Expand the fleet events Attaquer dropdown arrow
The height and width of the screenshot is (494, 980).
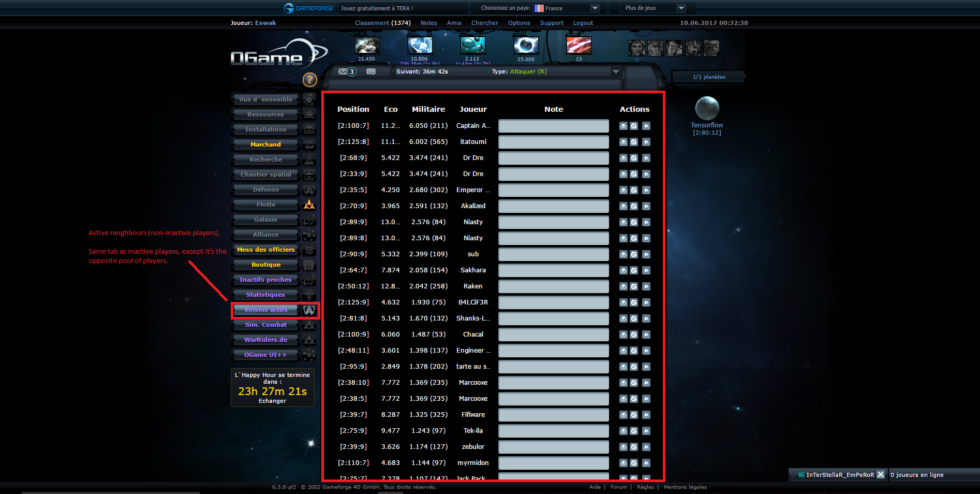616,71
